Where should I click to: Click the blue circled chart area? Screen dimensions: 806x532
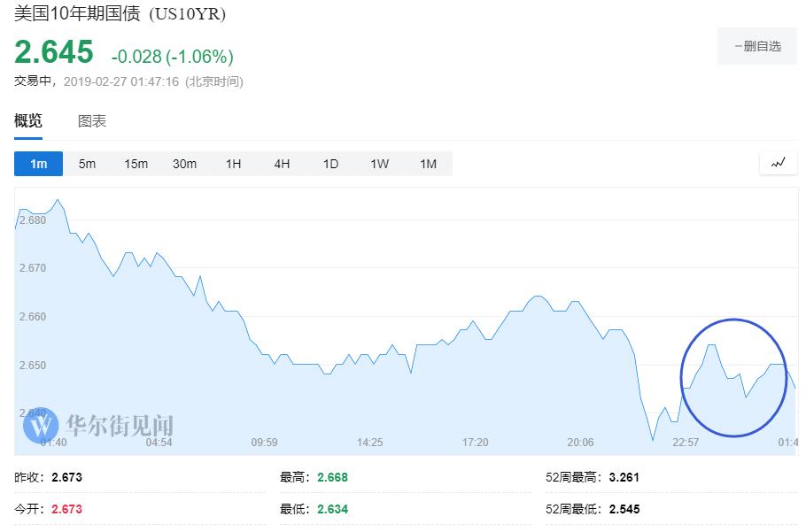pyautogui.click(x=733, y=377)
